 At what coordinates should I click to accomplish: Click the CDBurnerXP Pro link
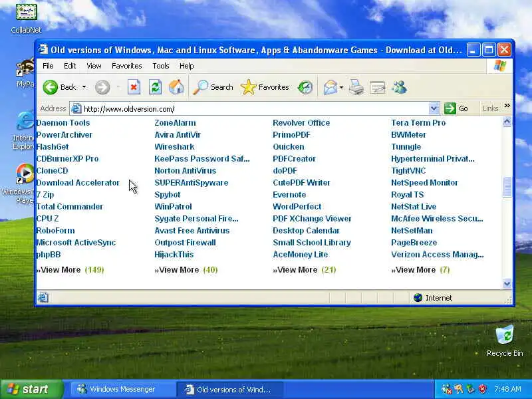[x=67, y=159]
